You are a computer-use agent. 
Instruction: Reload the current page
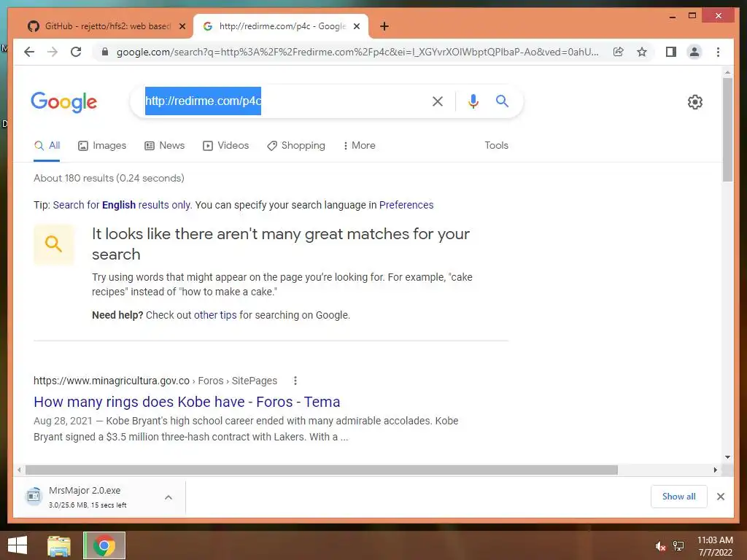76,52
